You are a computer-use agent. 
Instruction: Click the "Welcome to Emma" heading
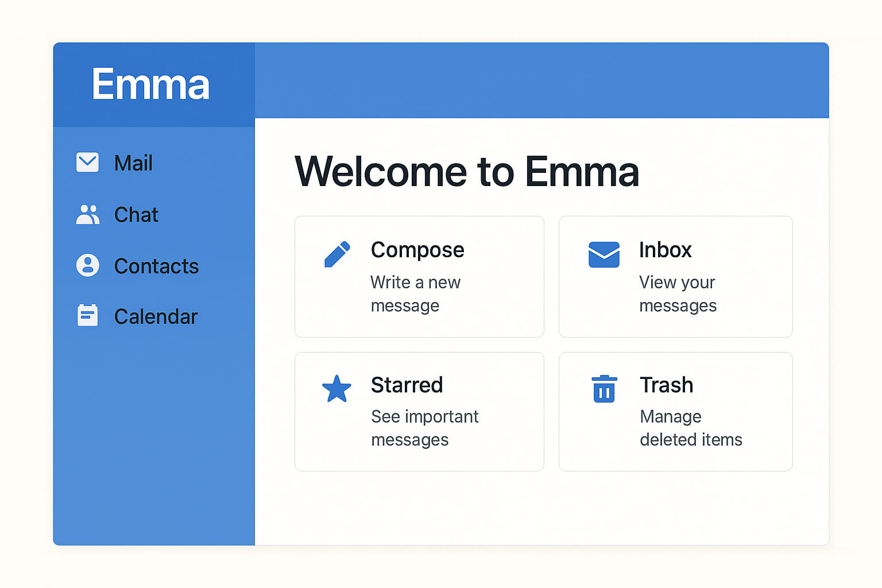tap(467, 172)
